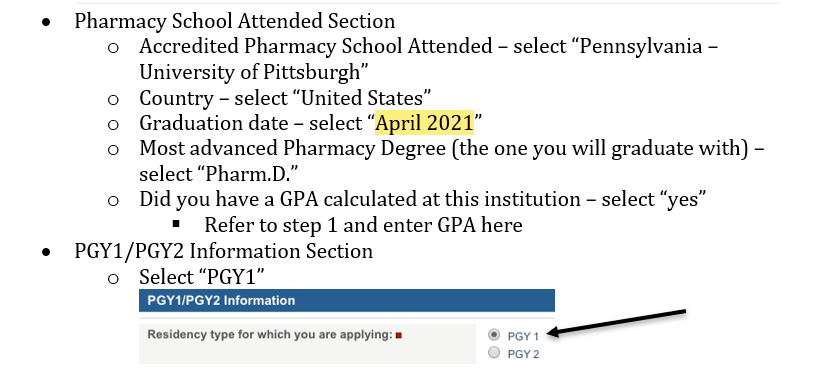Click the bullet before Pharmacy School Attended Section
The width and height of the screenshot is (833, 368).
(47, 23)
